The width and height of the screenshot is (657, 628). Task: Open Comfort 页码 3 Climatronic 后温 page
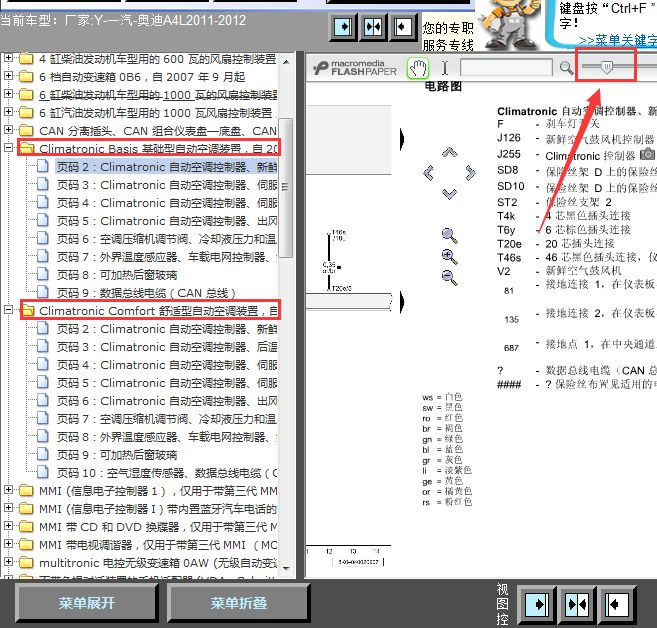[x=167, y=347]
